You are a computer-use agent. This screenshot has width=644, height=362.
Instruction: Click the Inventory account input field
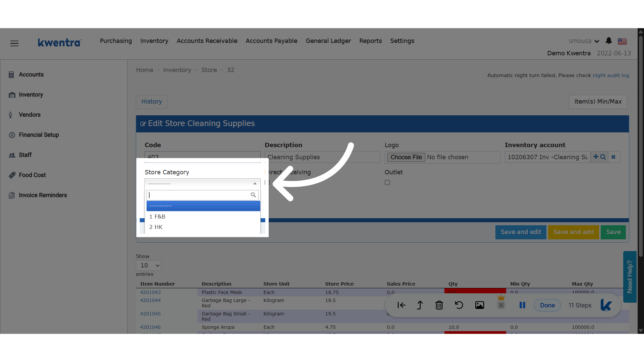pyautogui.click(x=547, y=157)
